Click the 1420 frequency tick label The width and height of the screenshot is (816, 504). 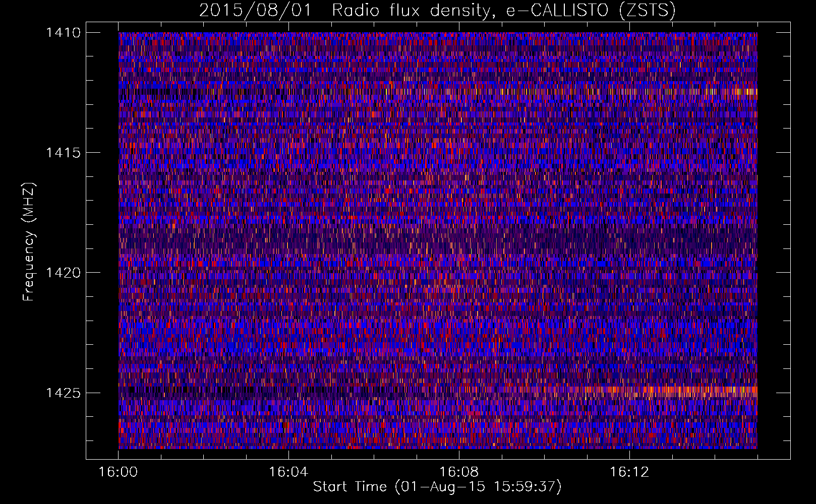click(x=63, y=273)
